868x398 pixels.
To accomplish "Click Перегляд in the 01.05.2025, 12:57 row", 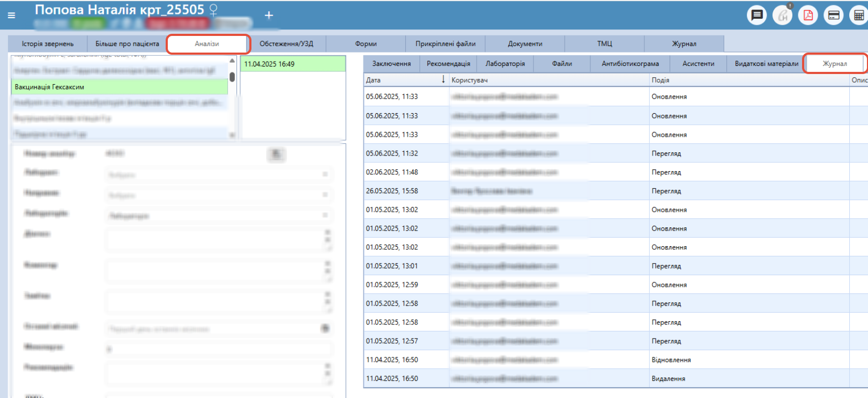I will click(666, 341).
